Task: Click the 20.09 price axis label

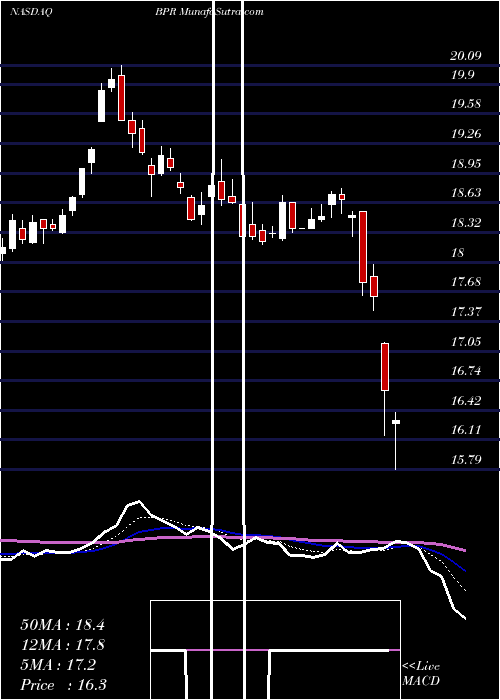Action: [x=466, y=57]
